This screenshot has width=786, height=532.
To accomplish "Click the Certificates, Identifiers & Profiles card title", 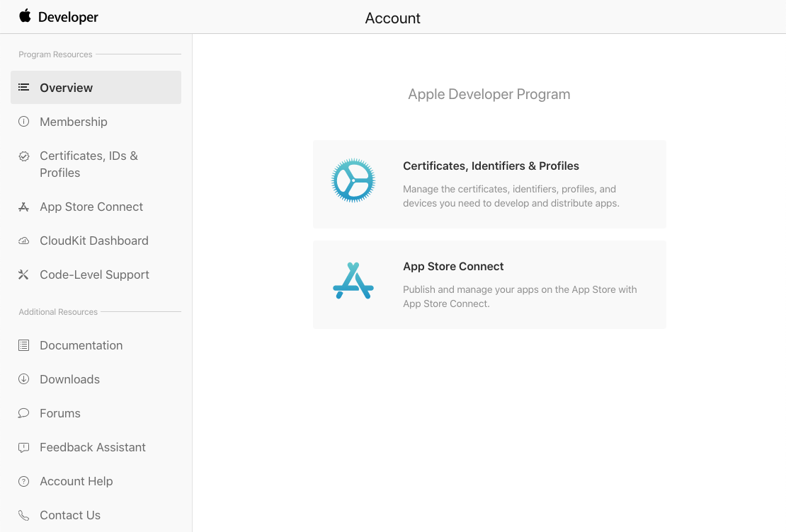I will pyautogui.click(x=491, y=166).
